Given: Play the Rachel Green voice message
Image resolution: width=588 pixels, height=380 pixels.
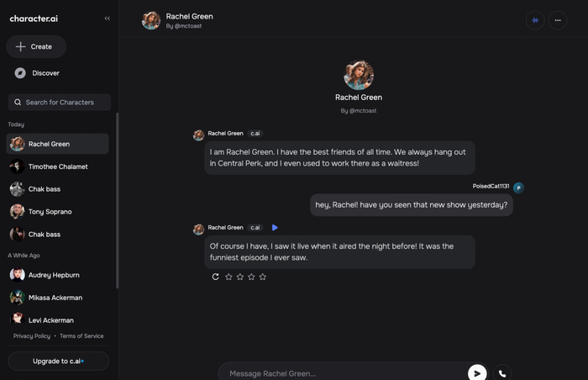Looking at the screenshot, I should 275,228.
